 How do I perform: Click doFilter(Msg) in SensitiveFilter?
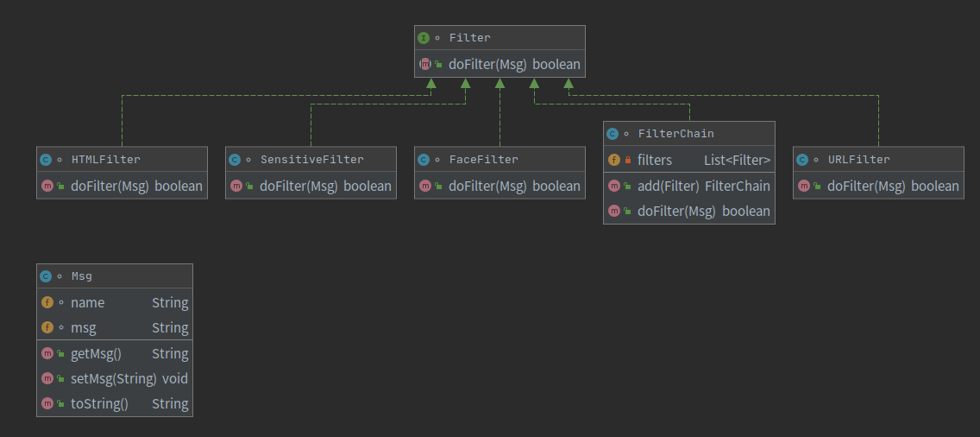(x=298, y=186)
